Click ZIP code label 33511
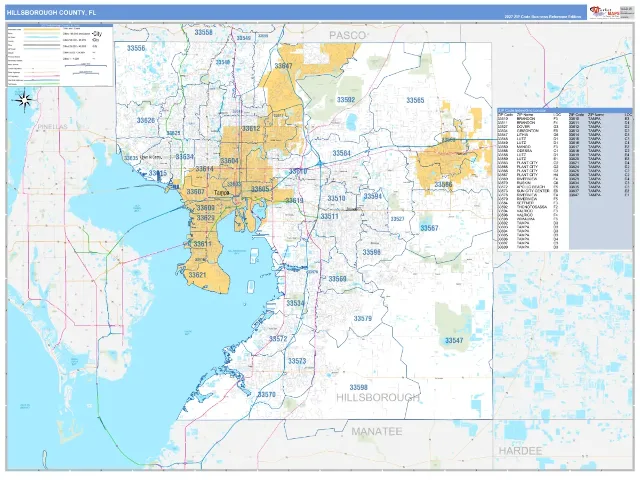 [x=329, y=216]
